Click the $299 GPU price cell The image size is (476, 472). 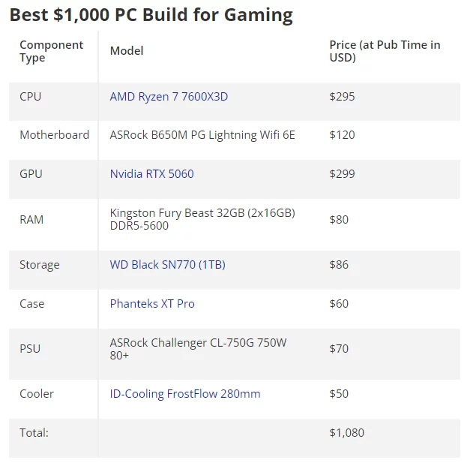pos(342,174)
